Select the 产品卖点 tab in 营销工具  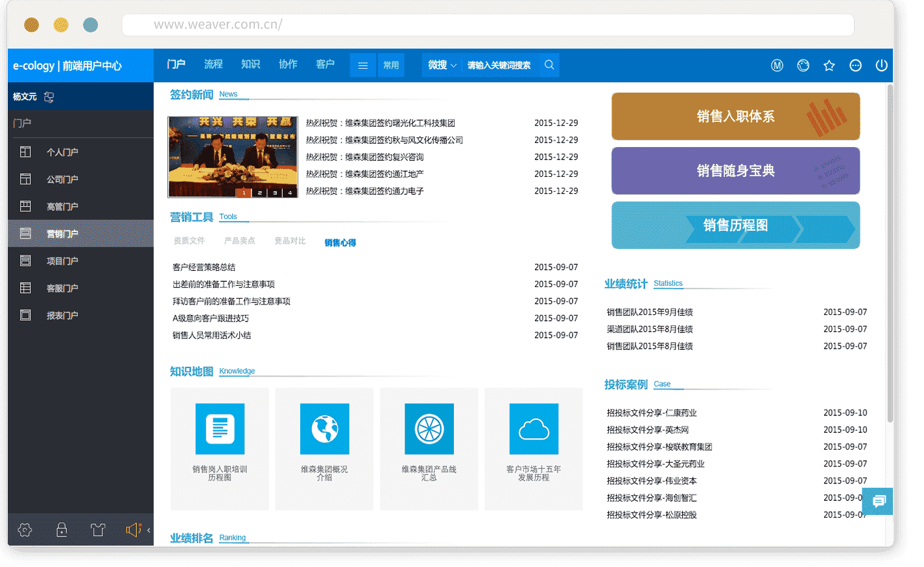pyautogui.click(x=239, y=241)
